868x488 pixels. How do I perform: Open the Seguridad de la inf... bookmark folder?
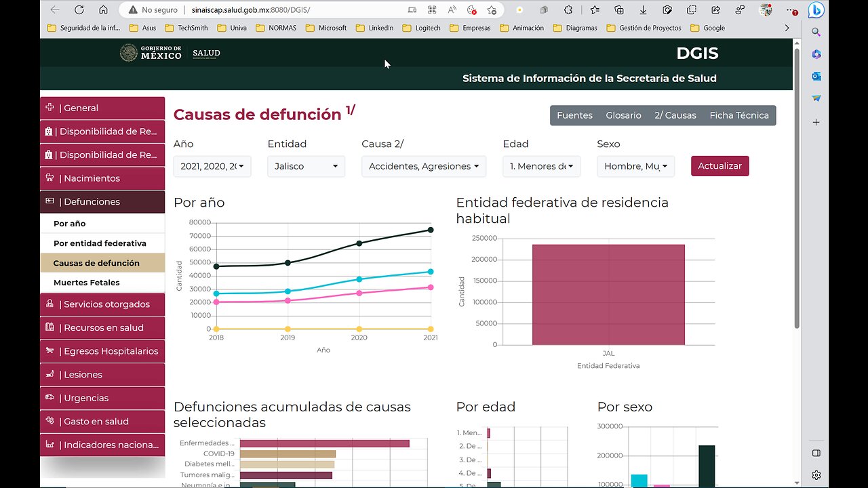click(x=83, y=28)
